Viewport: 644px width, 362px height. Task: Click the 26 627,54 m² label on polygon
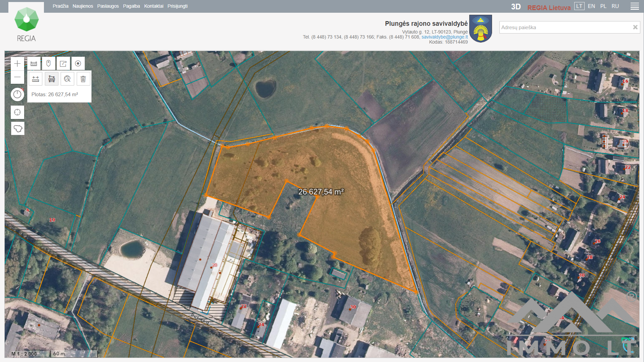pos(321,192)
